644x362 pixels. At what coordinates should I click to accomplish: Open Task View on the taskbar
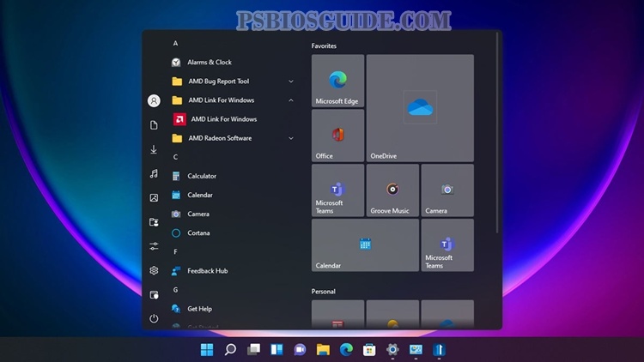253,350
